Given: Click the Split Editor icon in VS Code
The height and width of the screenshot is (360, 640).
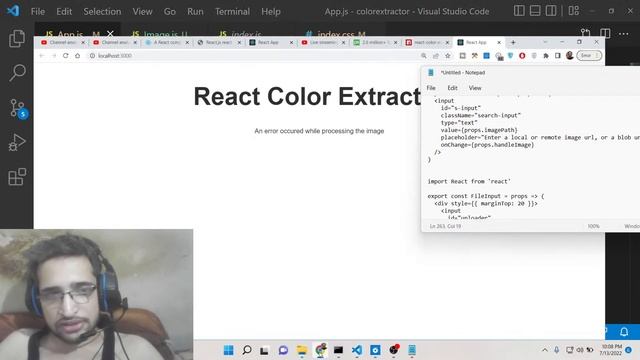Looking at the screenshot, I should tap(605, 33).
